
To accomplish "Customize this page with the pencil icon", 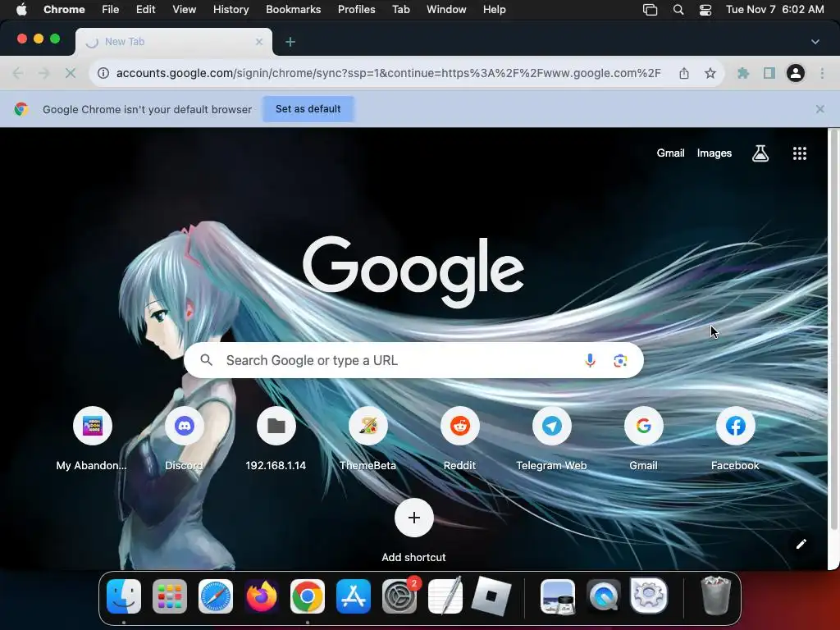I will (801, 545).
